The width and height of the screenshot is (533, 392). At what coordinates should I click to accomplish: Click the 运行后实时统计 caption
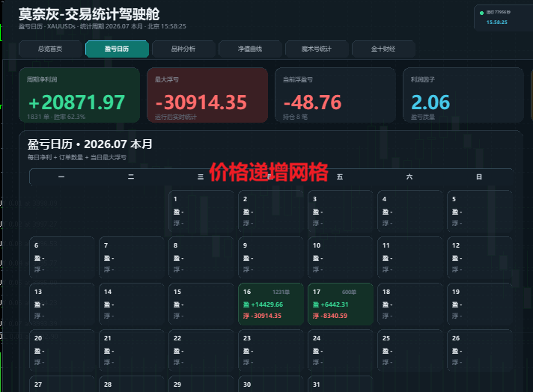tap(176, 117)
